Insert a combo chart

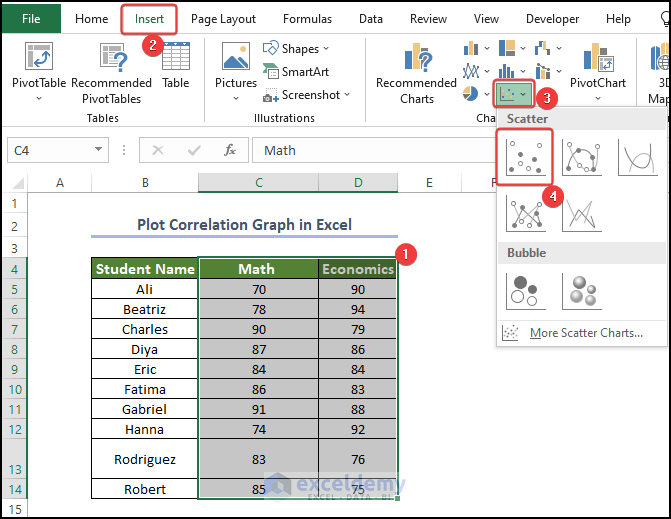(543, 71)
